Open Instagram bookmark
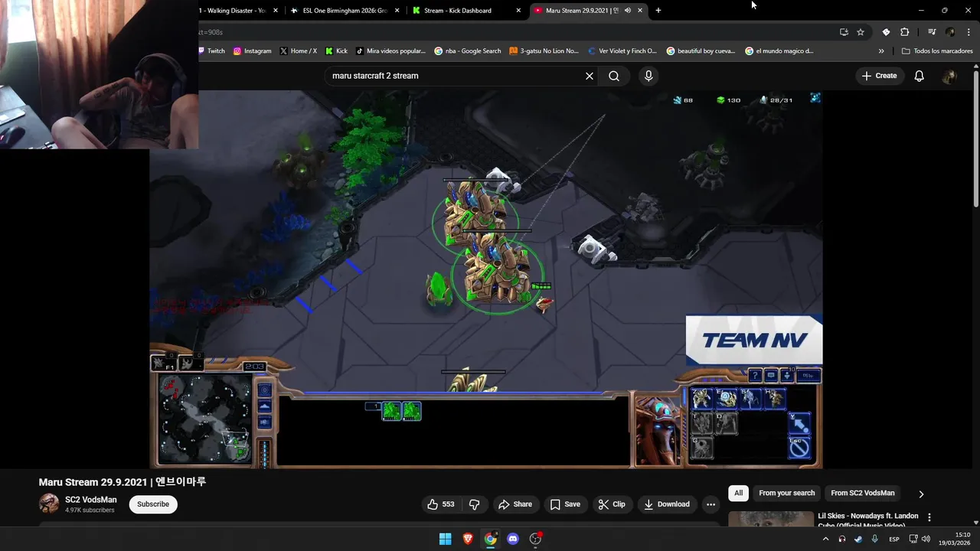The width and height of the screenshot is (980, 551). (253, 51)
